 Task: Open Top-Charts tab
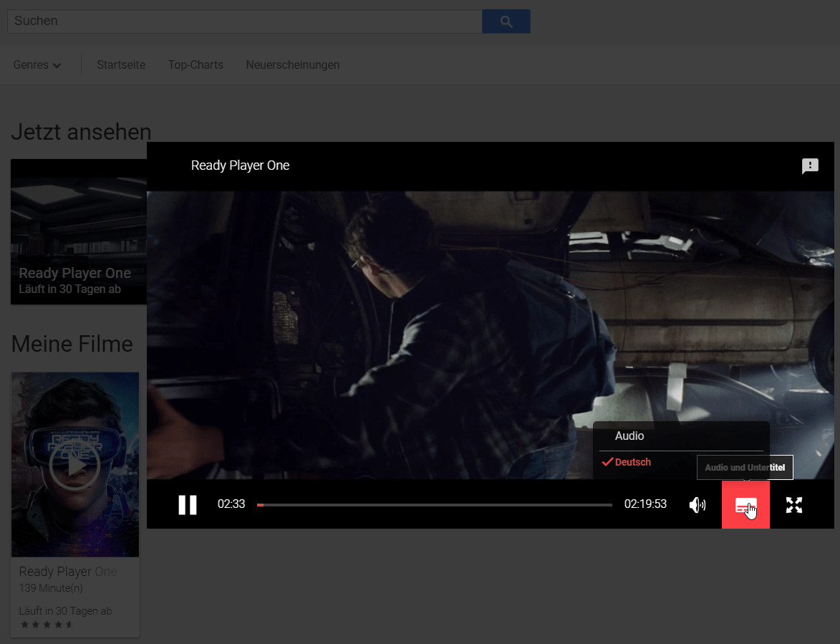tap(195, 64)
